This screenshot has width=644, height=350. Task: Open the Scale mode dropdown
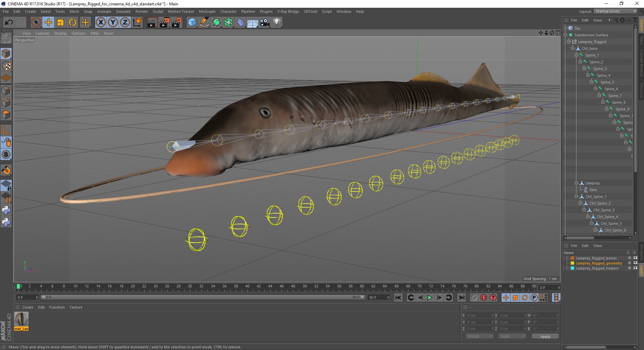click(512, 336)
